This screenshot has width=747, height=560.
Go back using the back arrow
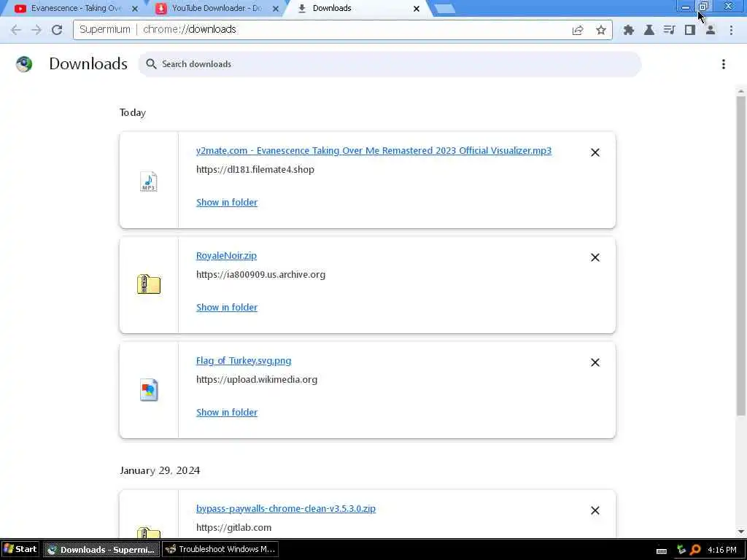pos(16,29)
